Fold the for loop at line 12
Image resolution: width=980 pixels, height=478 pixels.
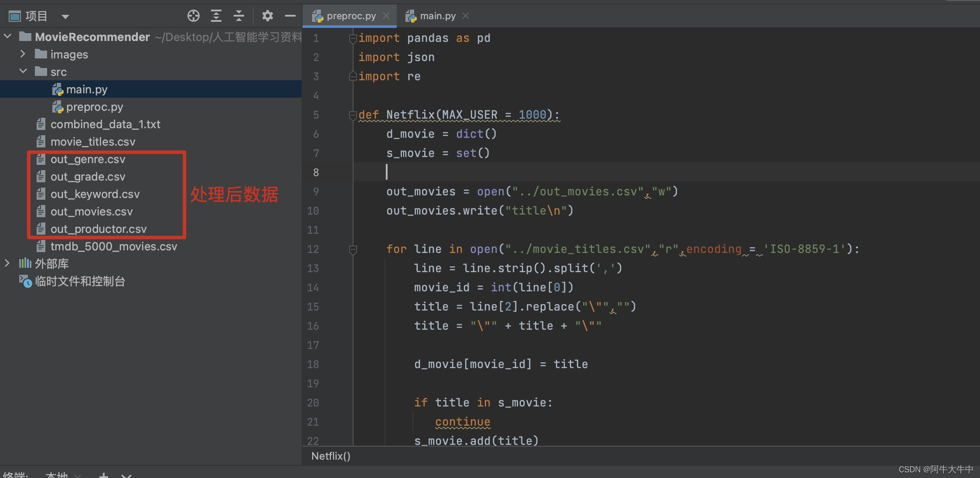point(353,249)
